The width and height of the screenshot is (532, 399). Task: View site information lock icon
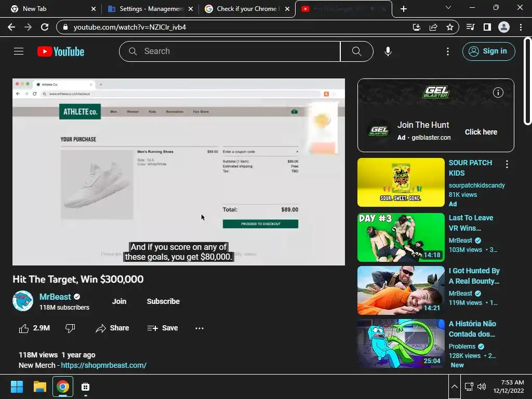[65, 27]
